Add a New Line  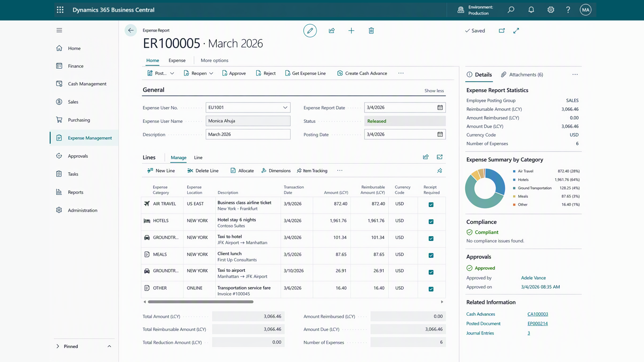(161, 171)
